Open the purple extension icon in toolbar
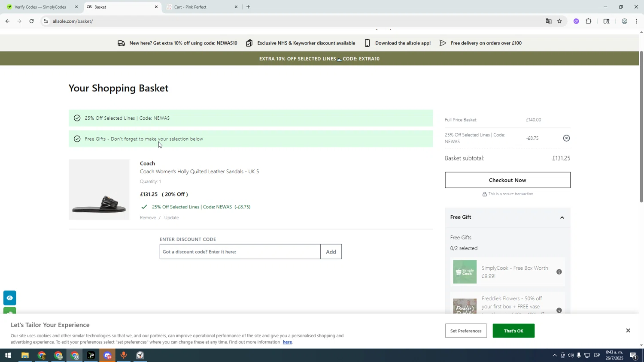This screenshot has width=644, height=362. [x=576, y=21]
